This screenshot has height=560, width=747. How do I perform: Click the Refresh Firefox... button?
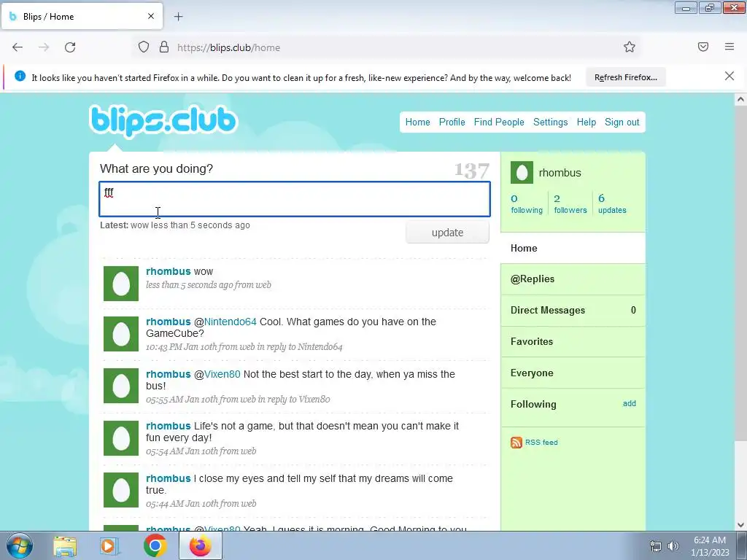(625, 77)
